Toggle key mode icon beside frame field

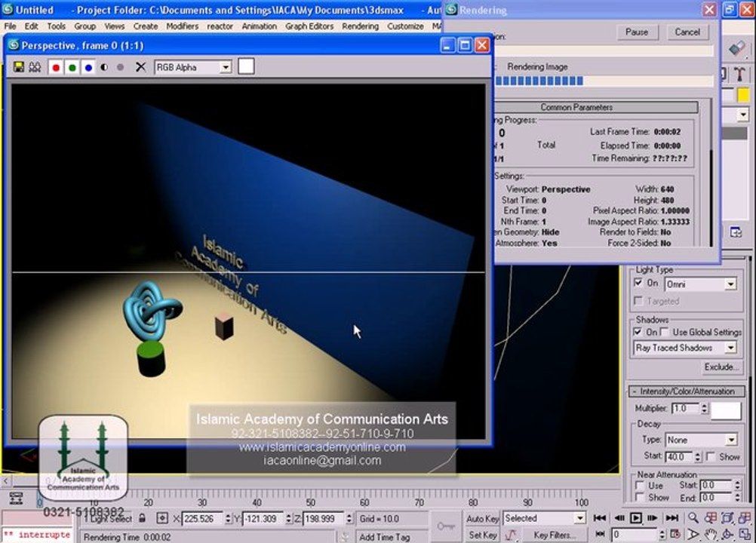[x=600, y=534]
